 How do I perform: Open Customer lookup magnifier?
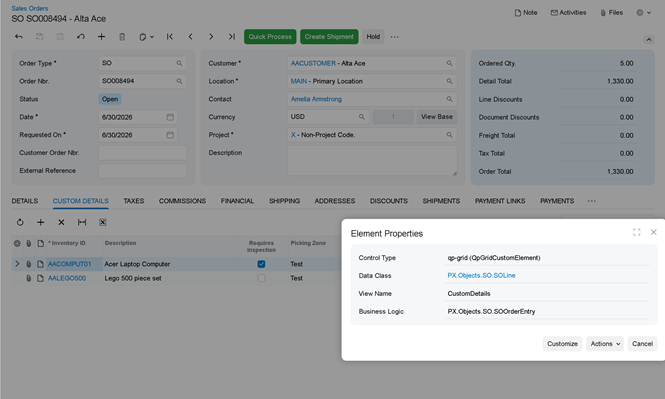pos(449,63)
